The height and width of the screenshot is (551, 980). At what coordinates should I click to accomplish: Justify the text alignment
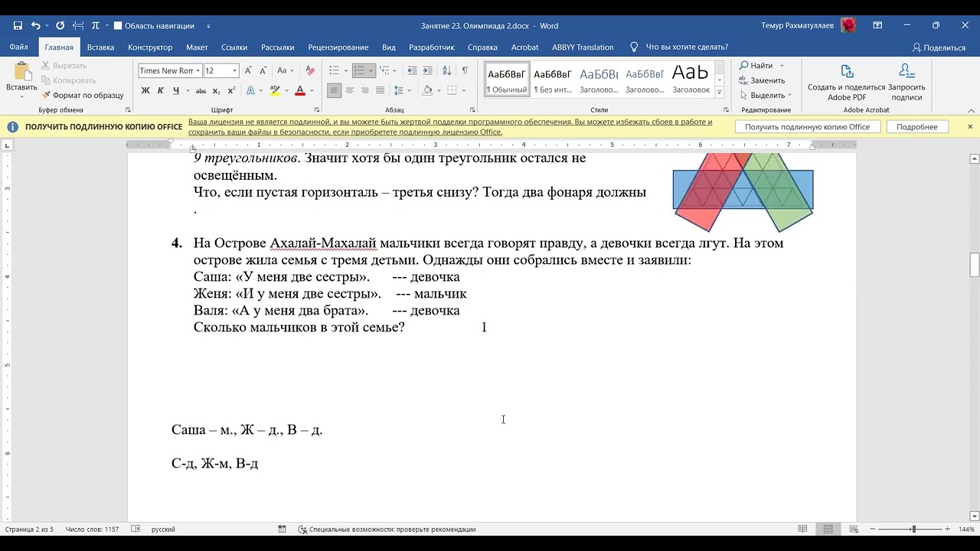381,90
